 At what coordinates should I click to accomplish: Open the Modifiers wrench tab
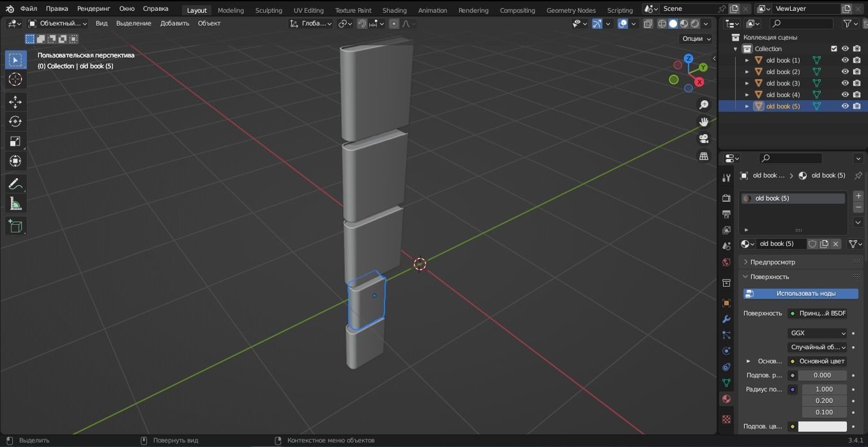point(726,319)
